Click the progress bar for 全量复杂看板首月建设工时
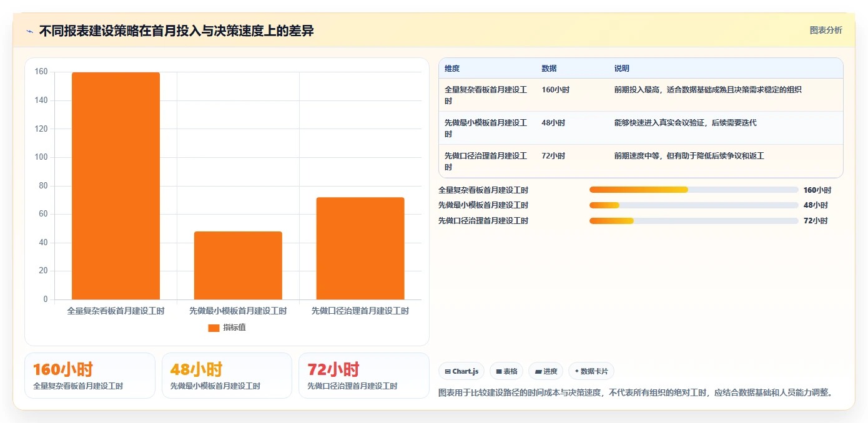 point(694,190)
